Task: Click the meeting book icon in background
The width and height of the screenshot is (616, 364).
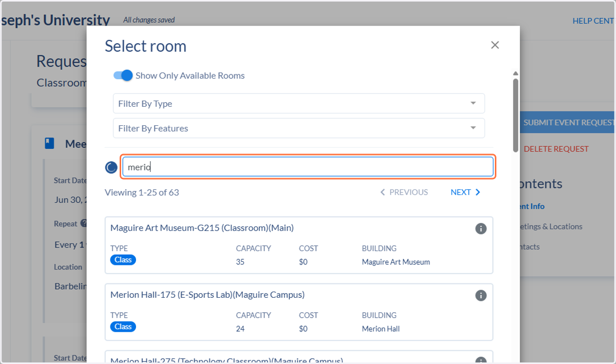Action: [x=49, y=143]
